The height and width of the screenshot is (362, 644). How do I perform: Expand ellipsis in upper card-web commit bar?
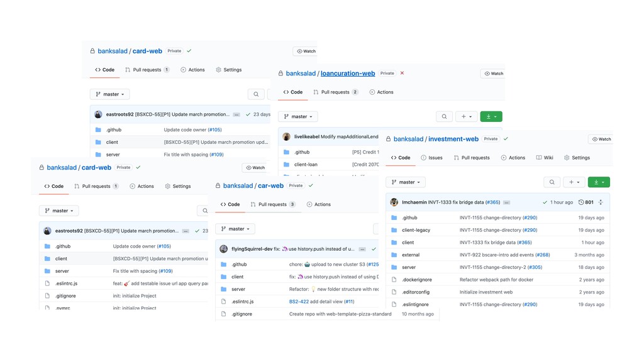point(236,114)
